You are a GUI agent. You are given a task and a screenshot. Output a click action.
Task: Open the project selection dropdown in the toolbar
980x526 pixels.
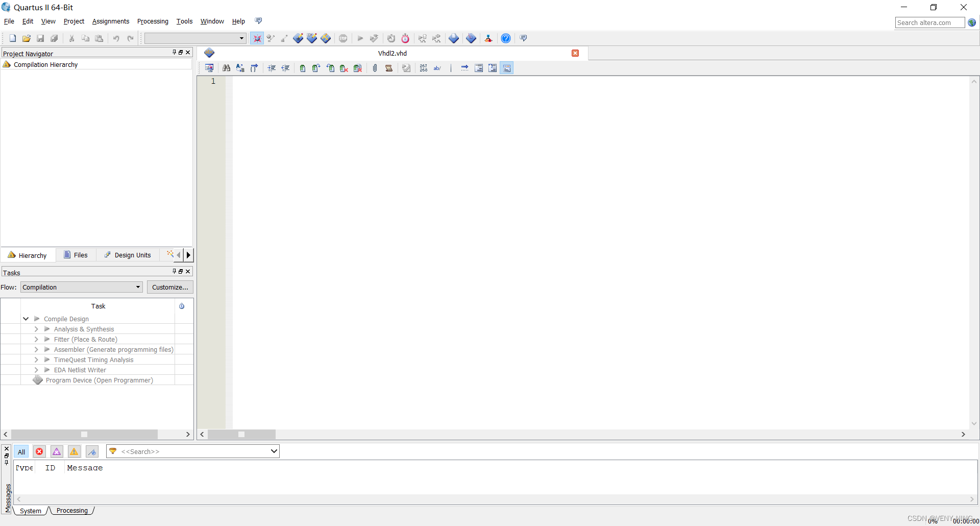[x=195, y=38]
